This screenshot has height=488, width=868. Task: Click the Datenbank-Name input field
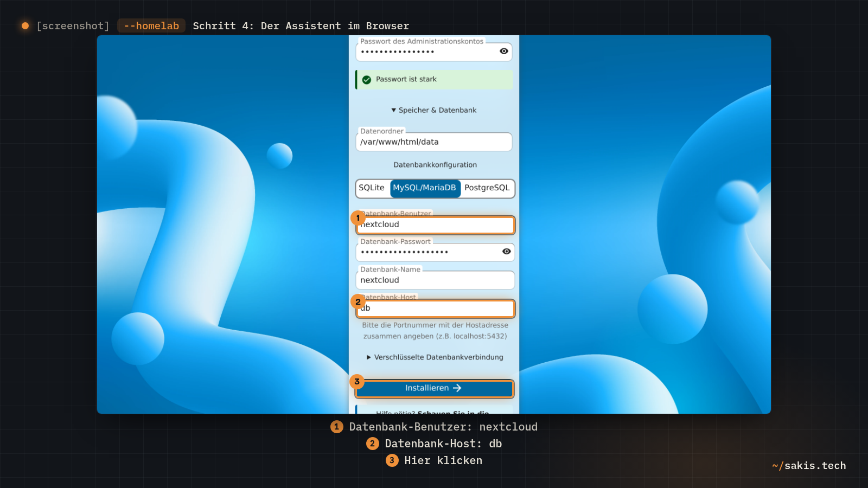(435, 280)
